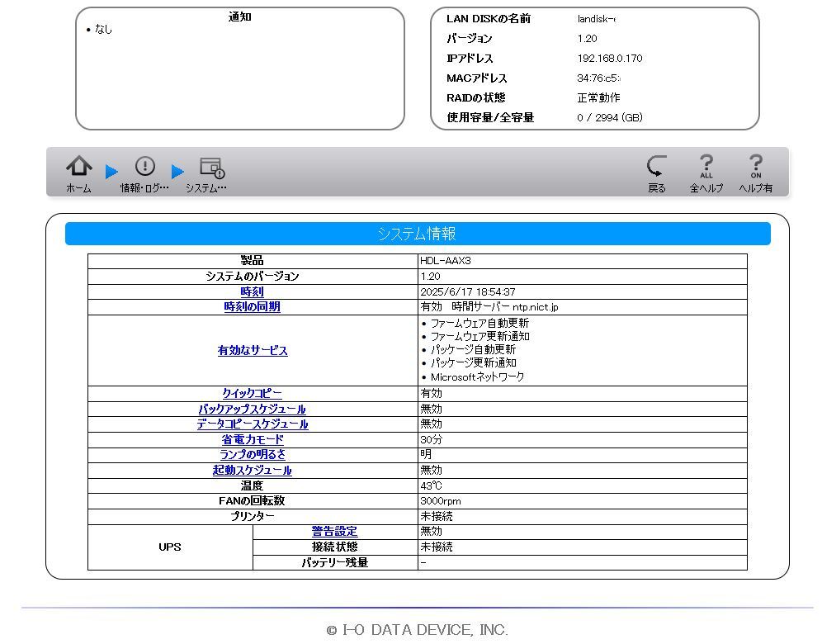Open the クイックコピー link

point(253,393)
